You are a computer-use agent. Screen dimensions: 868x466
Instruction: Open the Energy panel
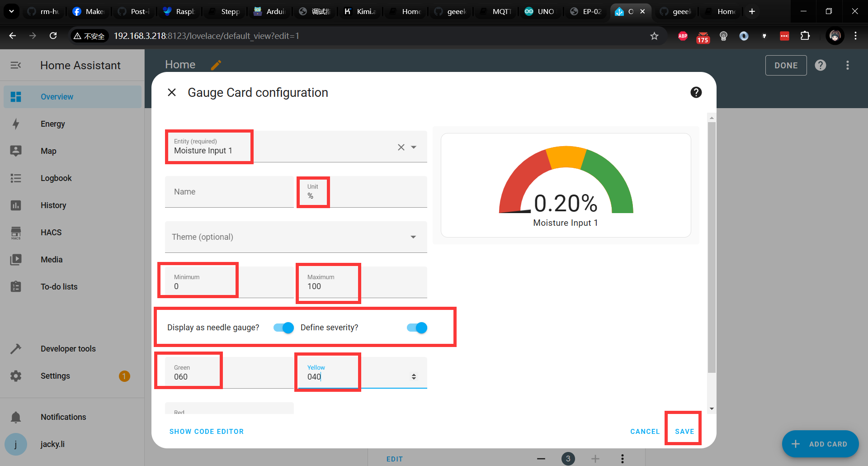[72, 124]
